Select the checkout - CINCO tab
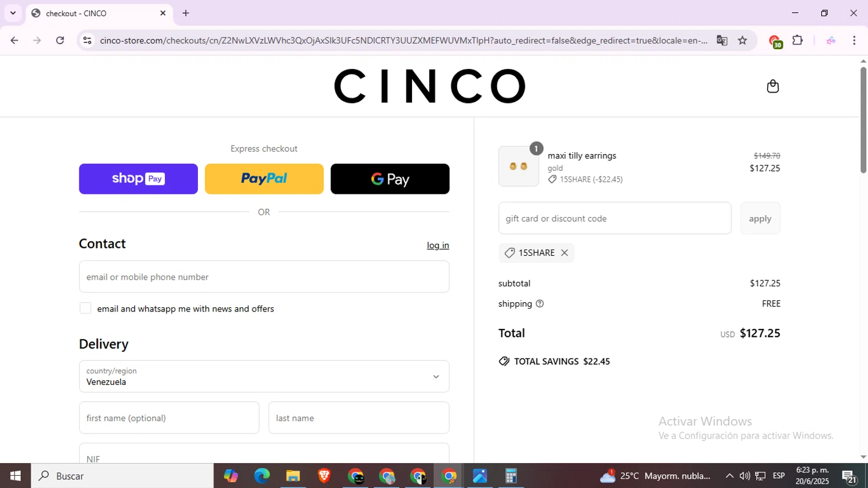This screenshot has height=488, width=868. [x=98, y=13]
